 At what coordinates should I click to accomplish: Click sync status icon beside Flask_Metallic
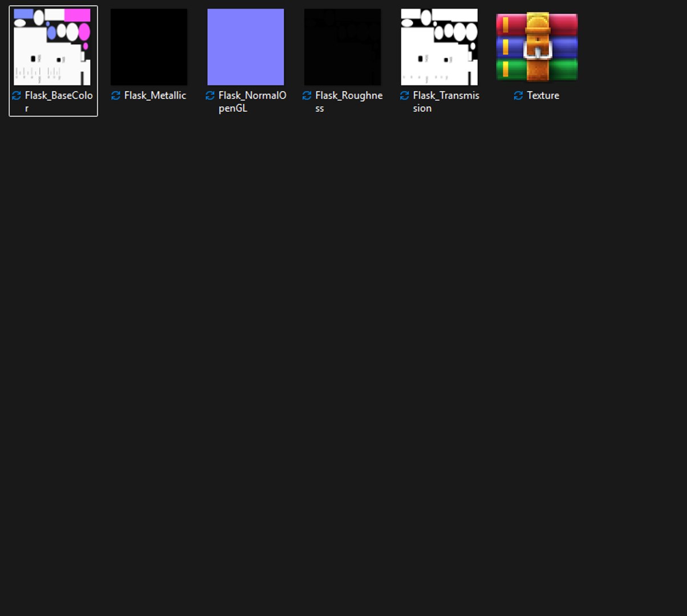click(116, 95)
